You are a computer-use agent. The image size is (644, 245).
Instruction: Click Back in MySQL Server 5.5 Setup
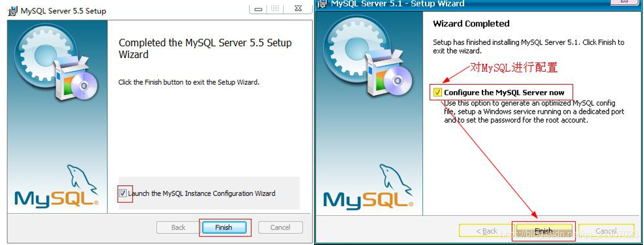[178, 227]
